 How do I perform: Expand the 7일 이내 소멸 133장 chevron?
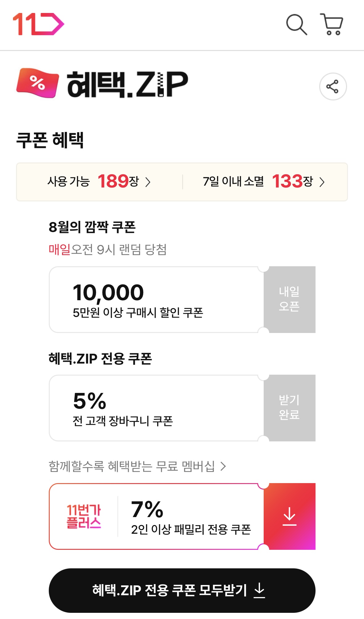tap(322, 182)
